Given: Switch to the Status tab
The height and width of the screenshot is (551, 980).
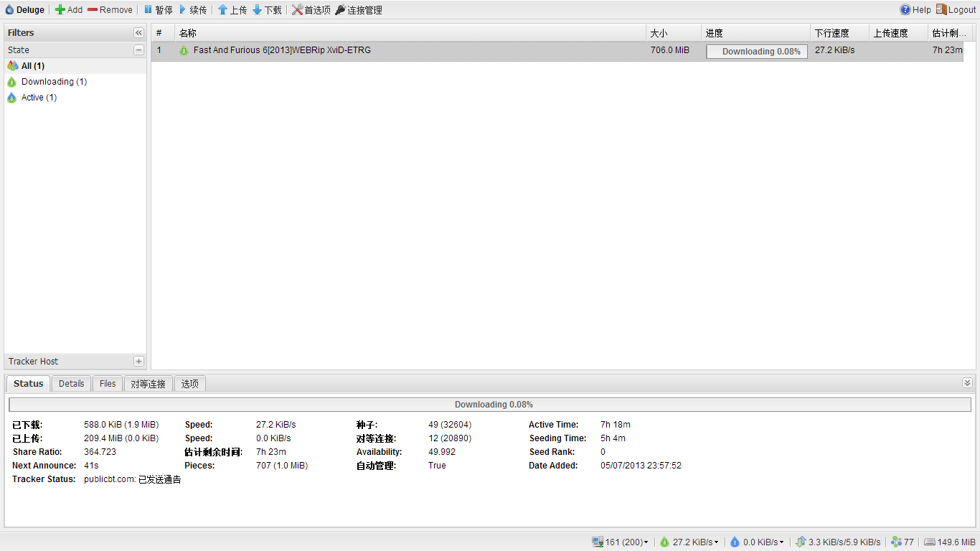Looking at the screenshot, I should coord(29,384).
